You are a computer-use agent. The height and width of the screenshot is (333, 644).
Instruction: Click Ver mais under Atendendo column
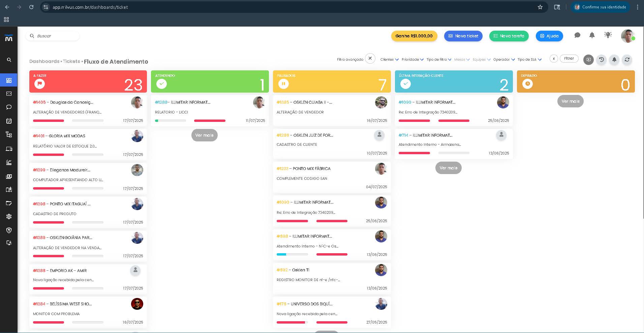(x=204, y=135)
